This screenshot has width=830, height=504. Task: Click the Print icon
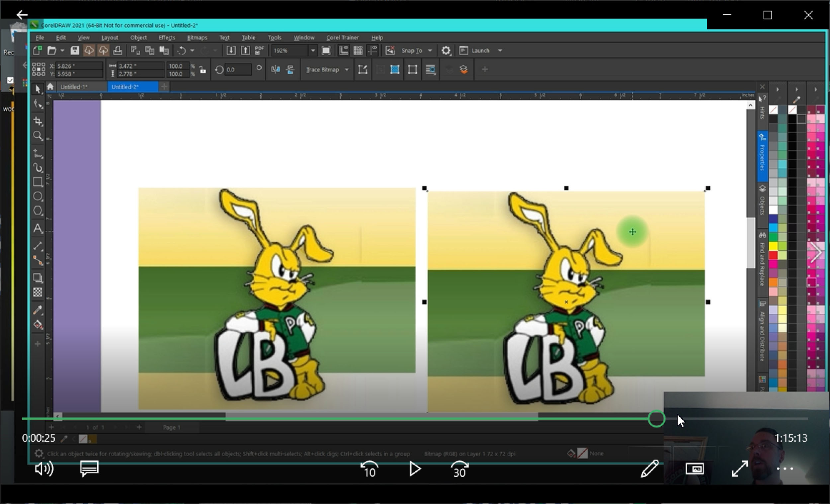coord(118,50)
